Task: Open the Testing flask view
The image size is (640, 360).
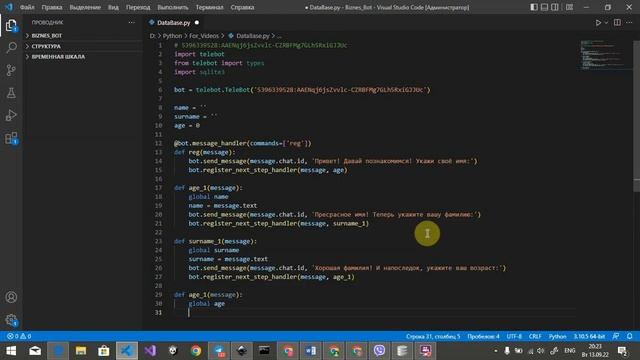Action: pos(11,93)
